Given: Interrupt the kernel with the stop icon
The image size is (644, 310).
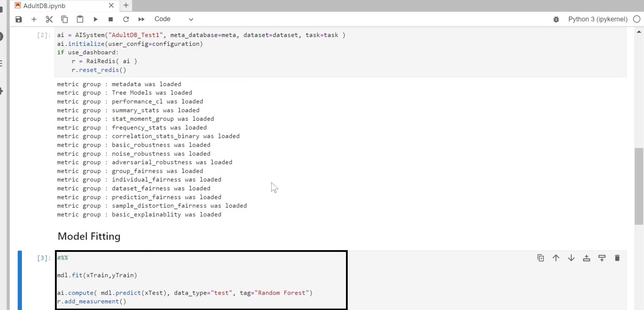Looking at the screenshot, I should pos(111,19).
